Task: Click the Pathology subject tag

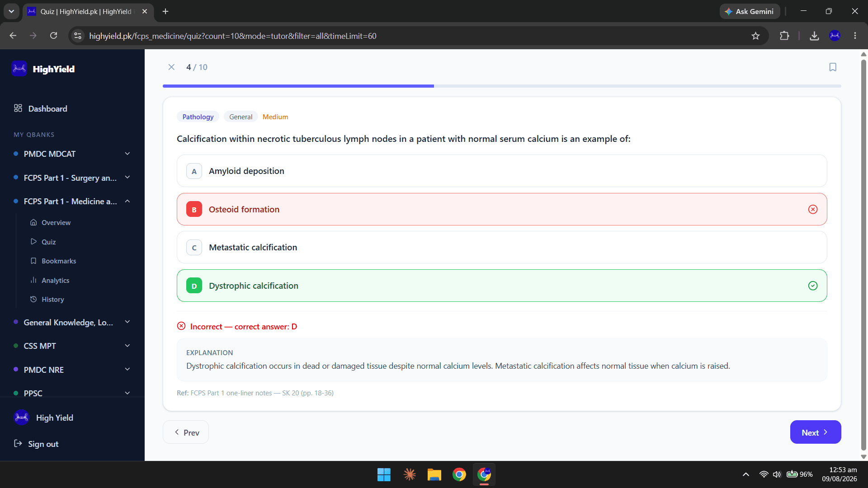Action: [198, 117]
